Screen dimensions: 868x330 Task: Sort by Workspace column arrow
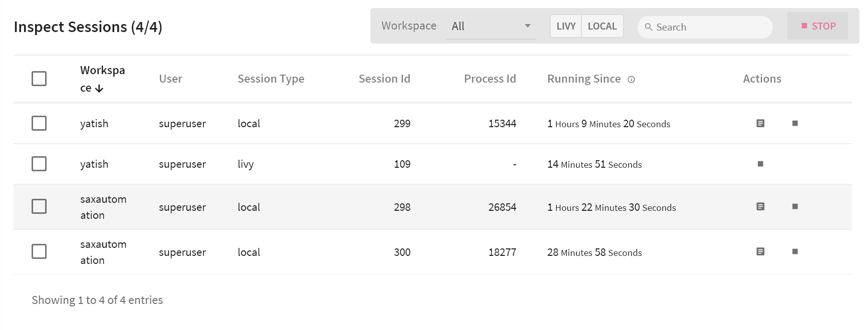tap(99, 89)
